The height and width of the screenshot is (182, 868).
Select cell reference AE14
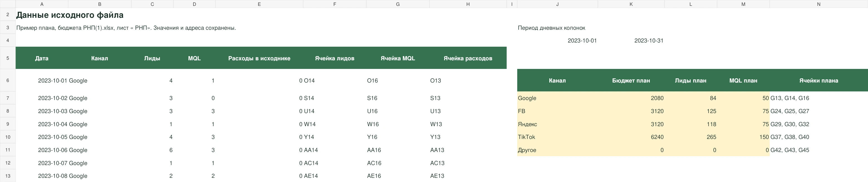[x=335, y=176]
